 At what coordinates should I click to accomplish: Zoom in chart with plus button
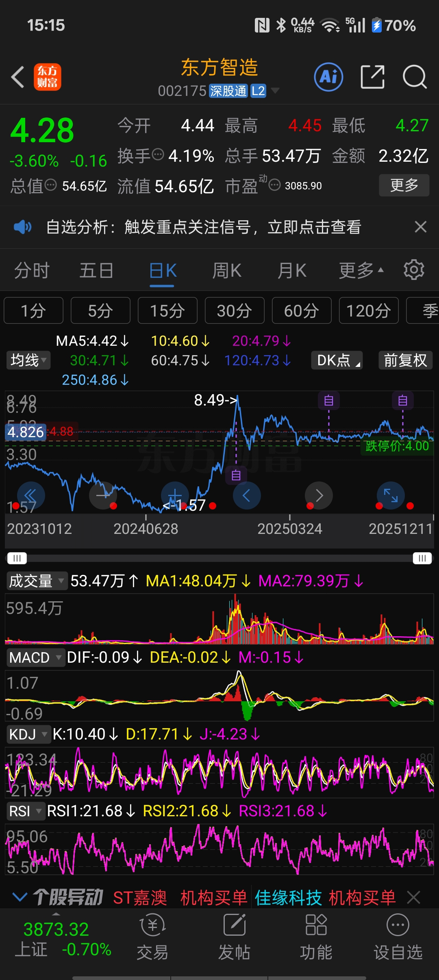coord(175,496)
